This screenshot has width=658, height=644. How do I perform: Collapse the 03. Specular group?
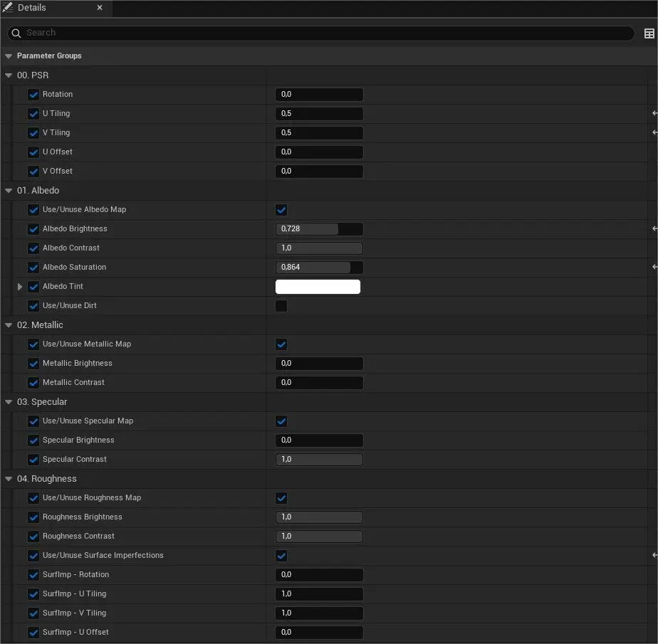tap(9, 401)
